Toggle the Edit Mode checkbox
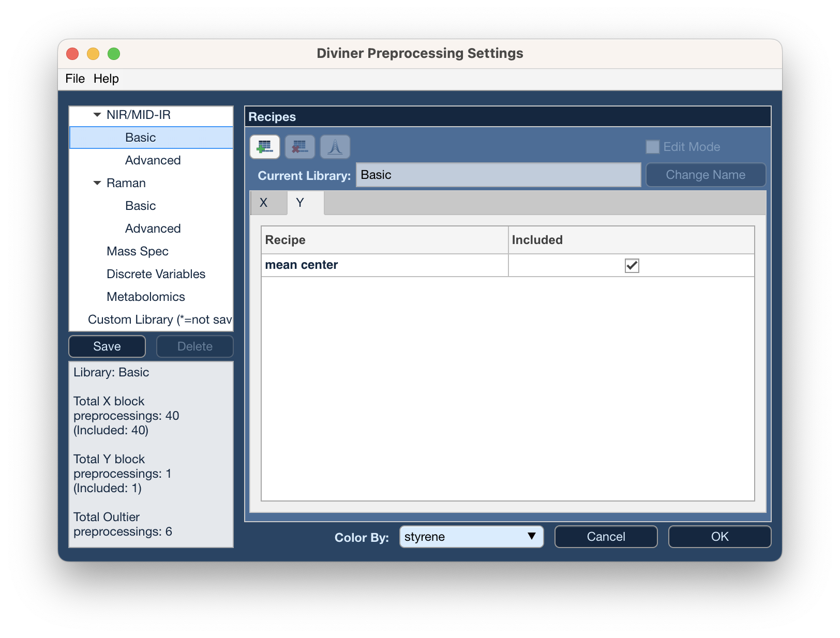 (x=653, y=147)
